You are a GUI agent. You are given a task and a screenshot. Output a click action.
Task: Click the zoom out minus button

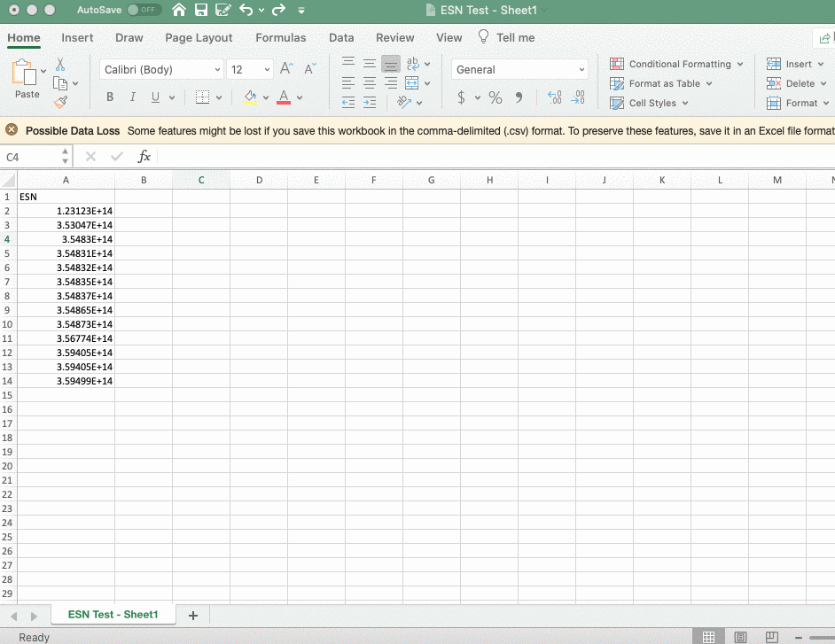tap(799, 637)
